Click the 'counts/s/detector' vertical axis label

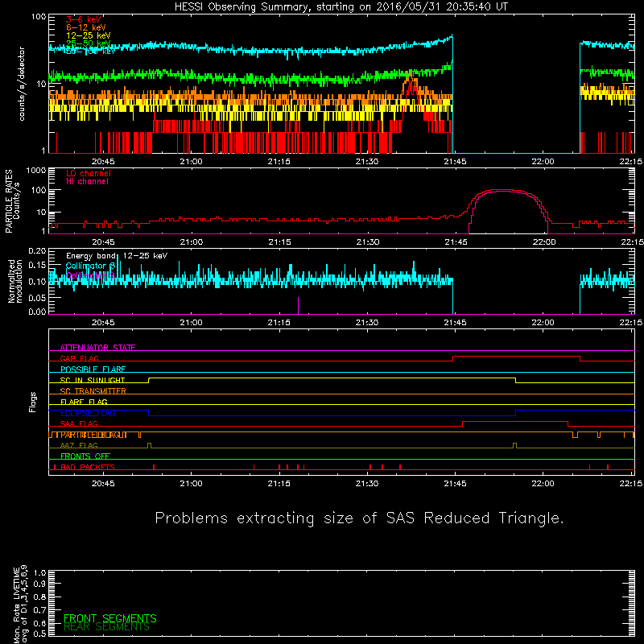pyautogui.click(x=22, y=84)
